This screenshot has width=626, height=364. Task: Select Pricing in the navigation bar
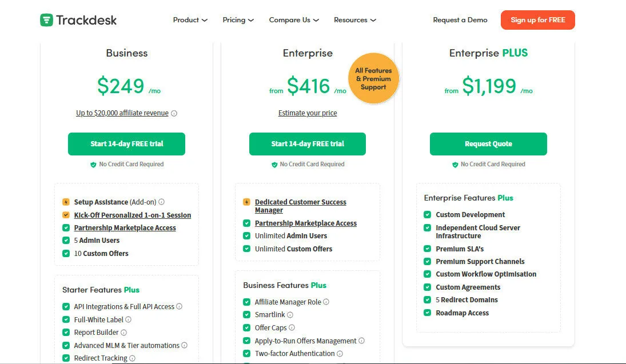point(237,19)
